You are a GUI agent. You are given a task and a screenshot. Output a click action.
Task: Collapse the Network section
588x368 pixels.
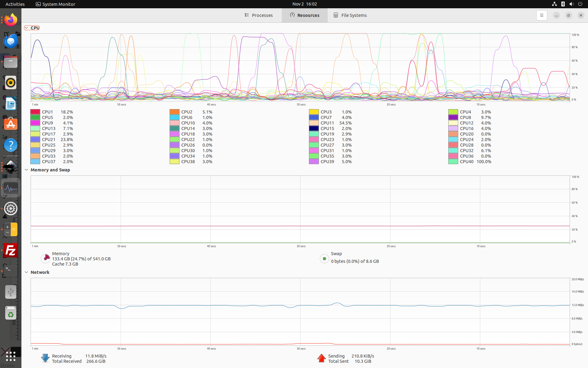pos(26,272)
